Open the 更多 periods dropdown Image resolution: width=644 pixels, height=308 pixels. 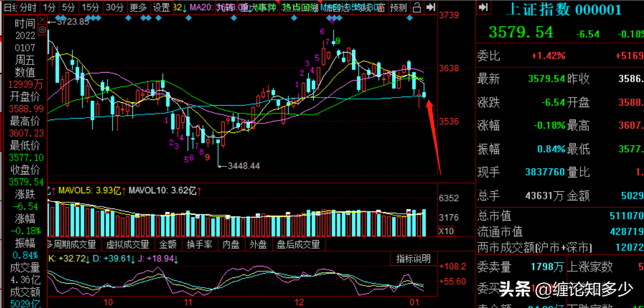(138, 8)
